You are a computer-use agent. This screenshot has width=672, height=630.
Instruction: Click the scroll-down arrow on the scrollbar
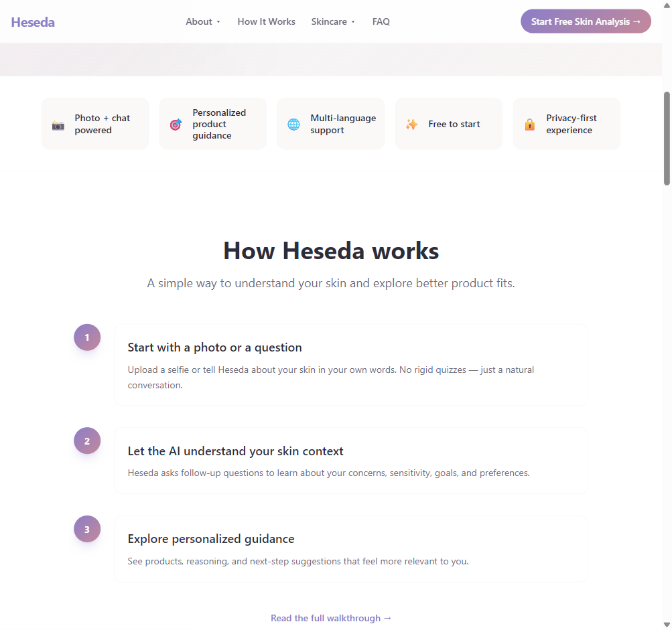tap(667, 625)
